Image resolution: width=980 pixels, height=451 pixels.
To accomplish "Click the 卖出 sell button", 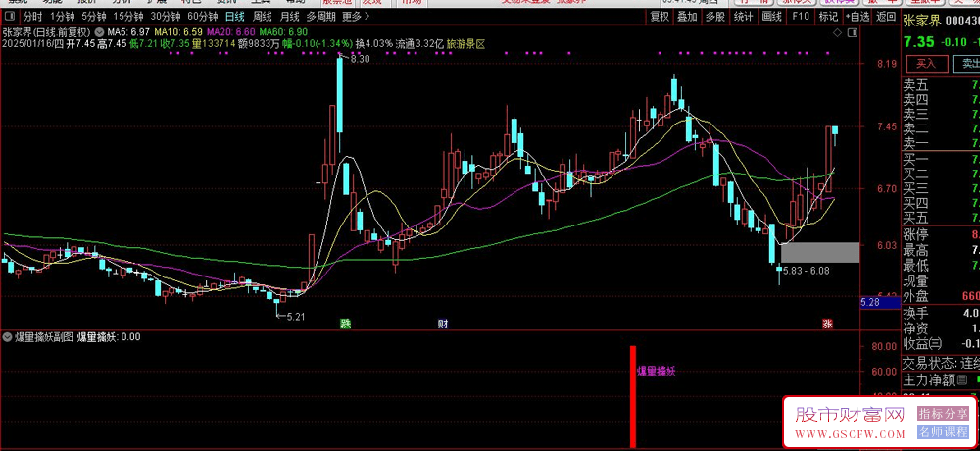I will pos(966,63).
